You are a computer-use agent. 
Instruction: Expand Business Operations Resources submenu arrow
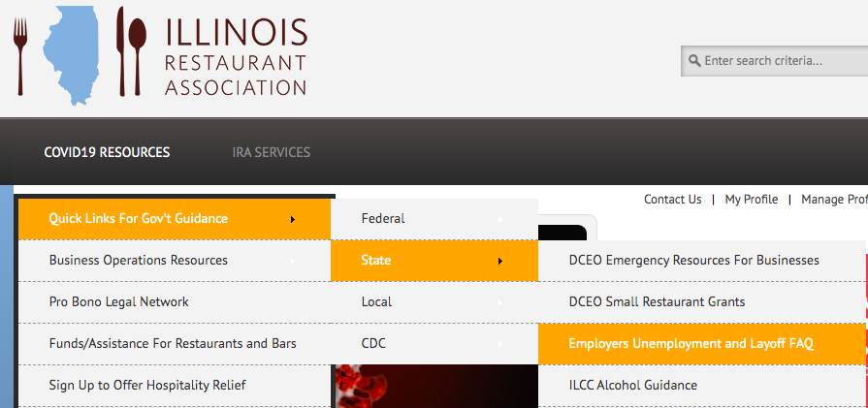tap(293, 261)
